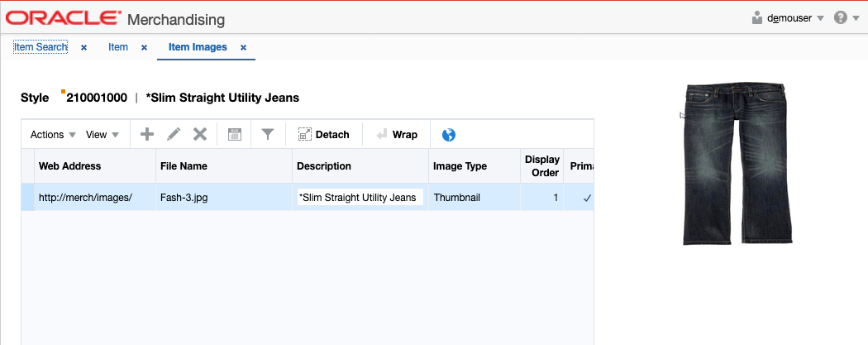868x345 pixels.
Task: Open the View dropdown menu
Action: pyautogui.click(x=103, y=135)
